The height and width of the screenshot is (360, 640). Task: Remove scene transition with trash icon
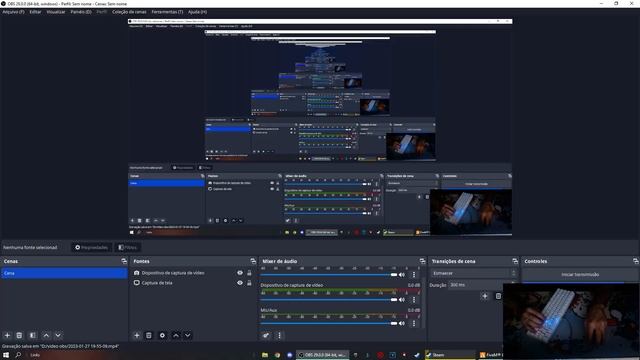point(498,296)
